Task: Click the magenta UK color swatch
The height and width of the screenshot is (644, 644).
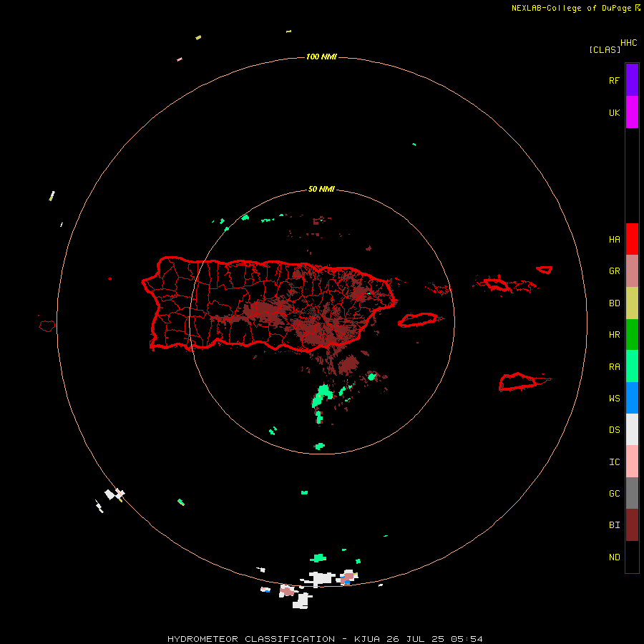Action: pyautogui.click(x=632, y=112)
